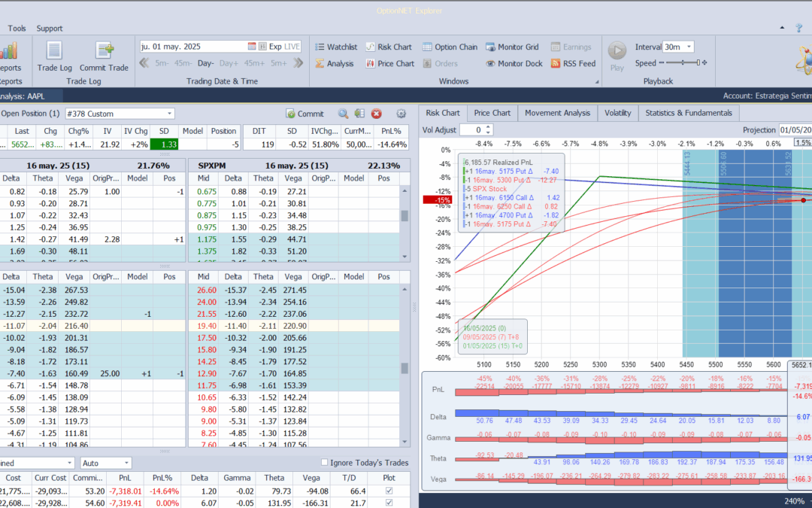The height and width of the screenshot is (508, 812).
Task: Jump back with the double-left arrow
Action: point(144,63)
